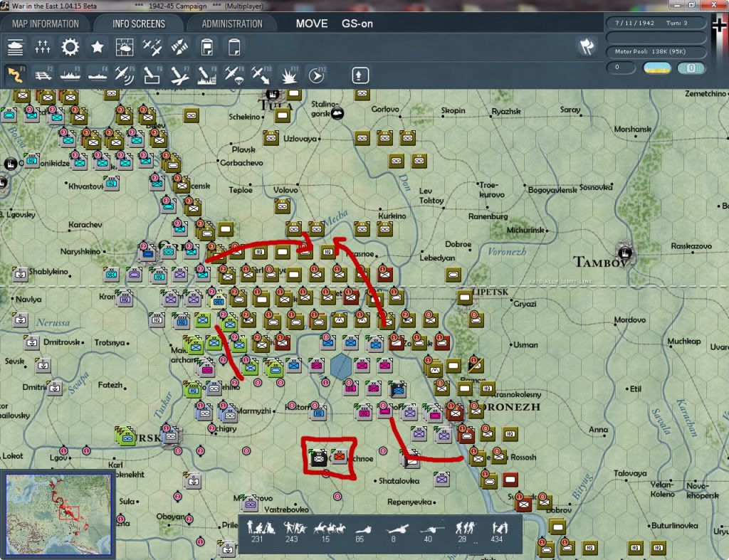Open the logistics report with flag icon
Screen dimensions: 729x560
click(x=207, y=48)
